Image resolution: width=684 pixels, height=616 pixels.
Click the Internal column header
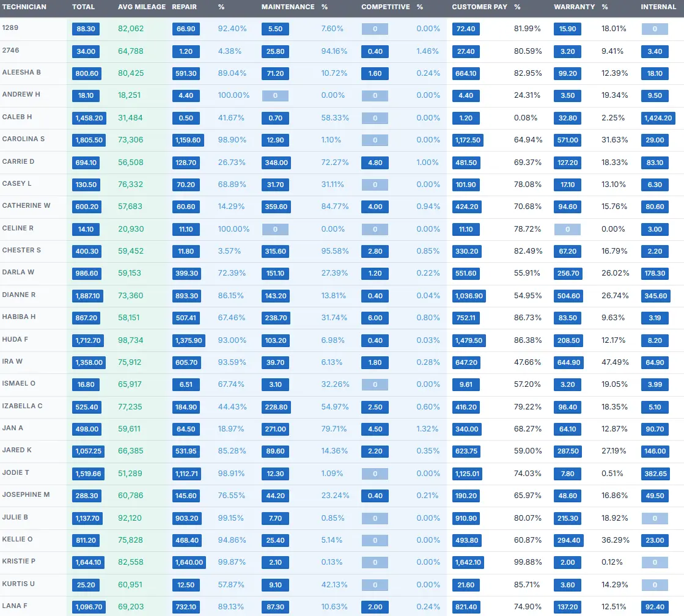click(658, 7)
